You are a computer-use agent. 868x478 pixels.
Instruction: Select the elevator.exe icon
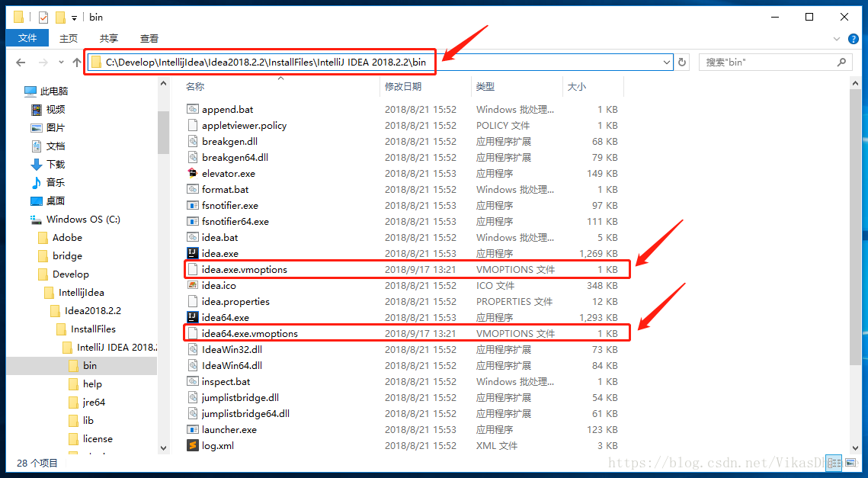(x=193, y=173)
